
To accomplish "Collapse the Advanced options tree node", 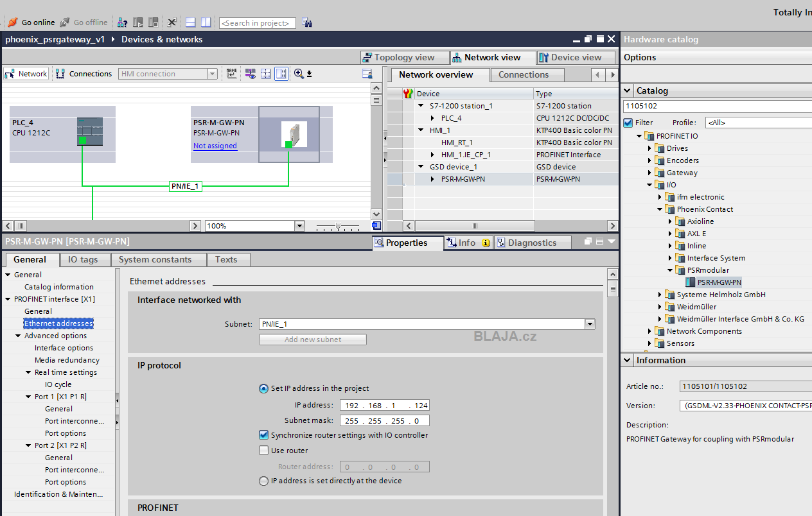I will [18, 336].
